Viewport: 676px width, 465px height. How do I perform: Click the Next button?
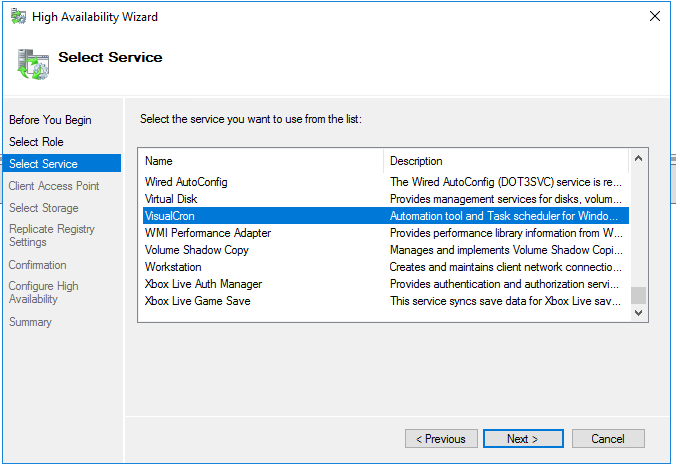point(522,439)
